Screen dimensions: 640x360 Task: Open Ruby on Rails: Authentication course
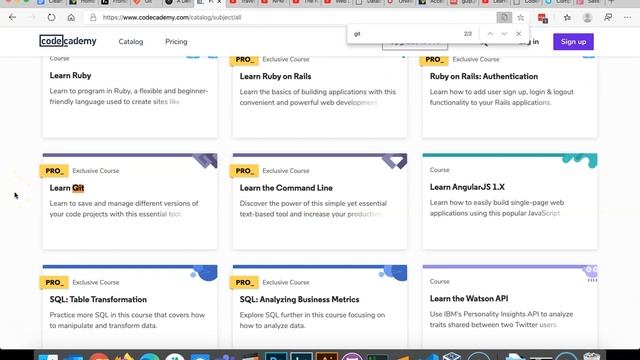coord(484,76)
